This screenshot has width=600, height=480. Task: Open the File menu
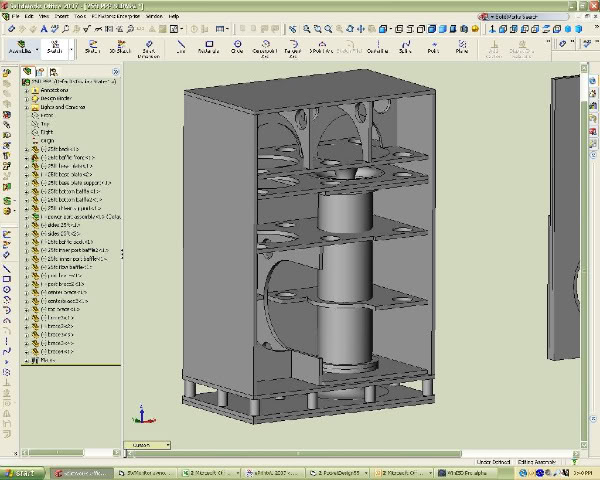pyautogui.click(x=15, y=18)
